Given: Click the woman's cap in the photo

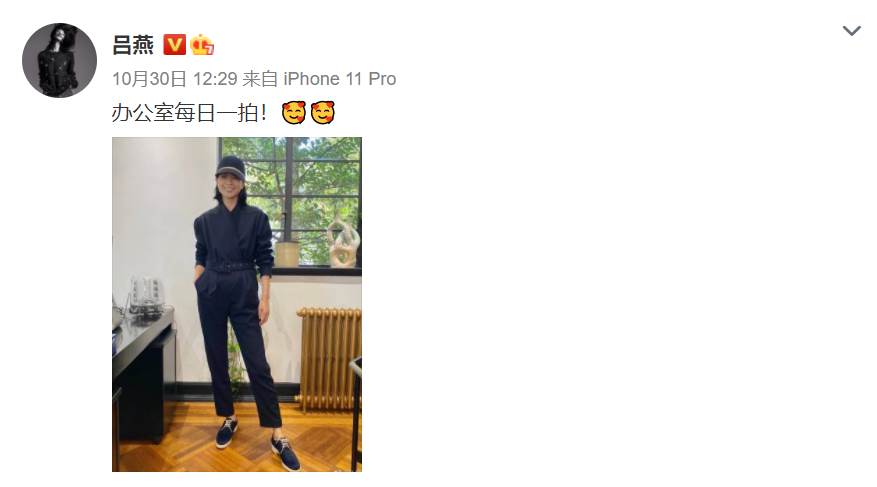Looking at the screenshot, I should coord(230,167).
